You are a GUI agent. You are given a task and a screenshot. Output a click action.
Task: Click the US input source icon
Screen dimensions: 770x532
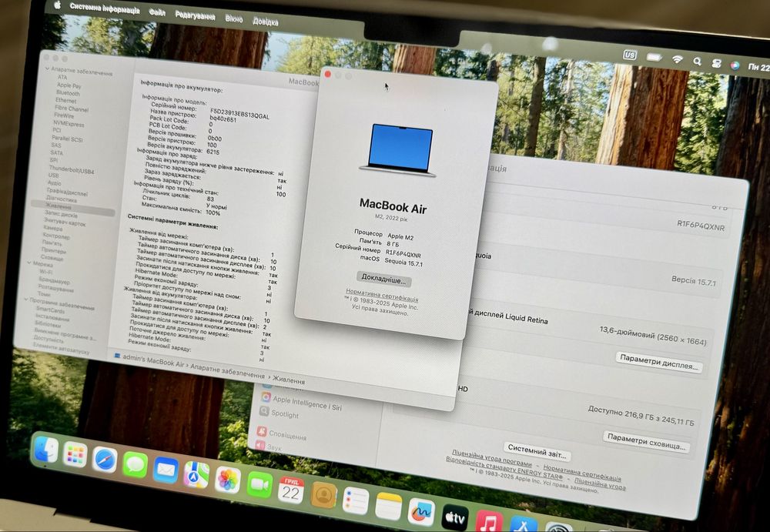(630, 55)
